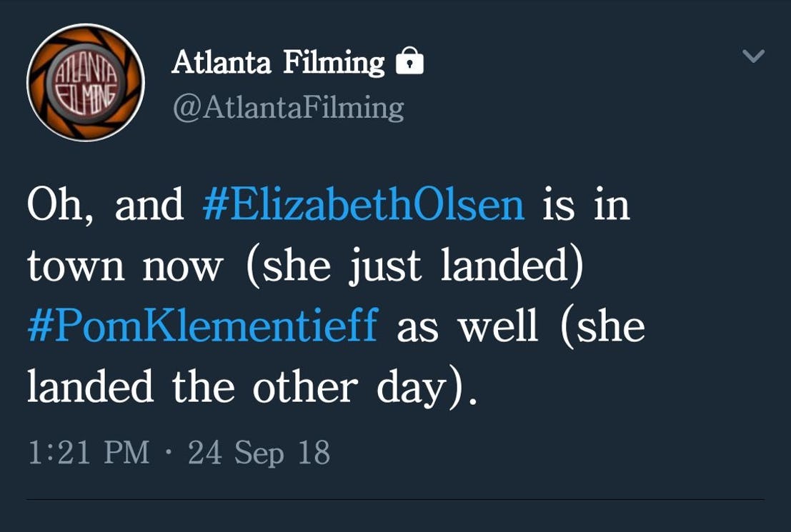Click the horizontal divider below the timestamp

tap(396, 500)
